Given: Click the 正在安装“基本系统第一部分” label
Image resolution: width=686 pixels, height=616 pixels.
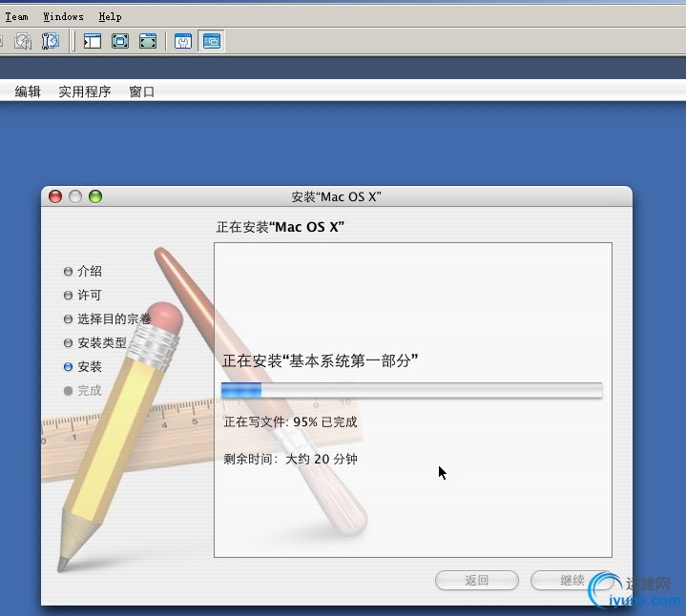Looking at the screenshot, I should click(x=321, y=360).
